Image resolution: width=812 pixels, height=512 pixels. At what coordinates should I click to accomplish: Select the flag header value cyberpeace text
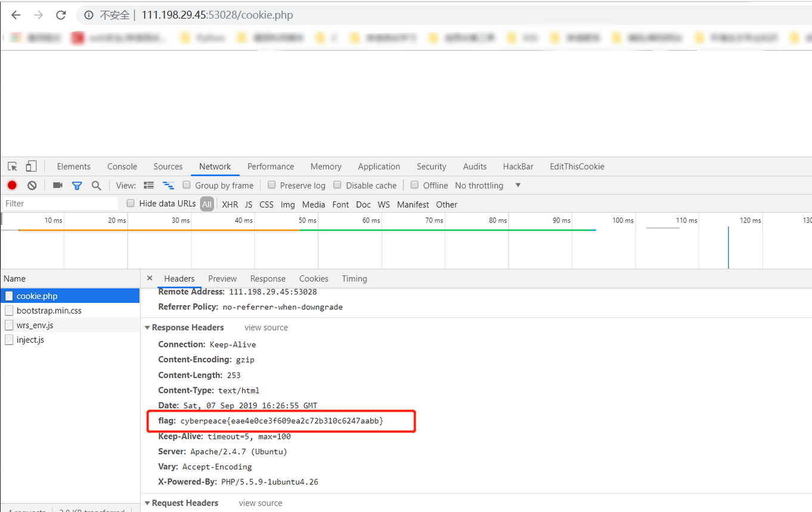coord(281,421)
